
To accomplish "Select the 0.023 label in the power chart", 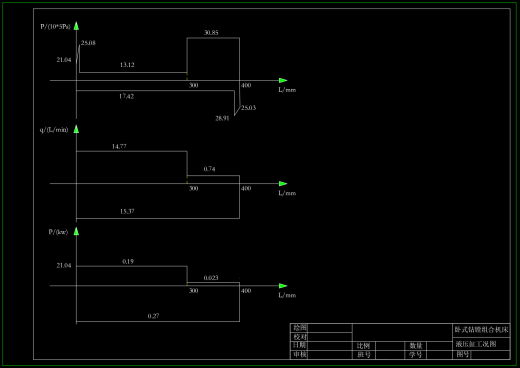I will click(211, 278).
